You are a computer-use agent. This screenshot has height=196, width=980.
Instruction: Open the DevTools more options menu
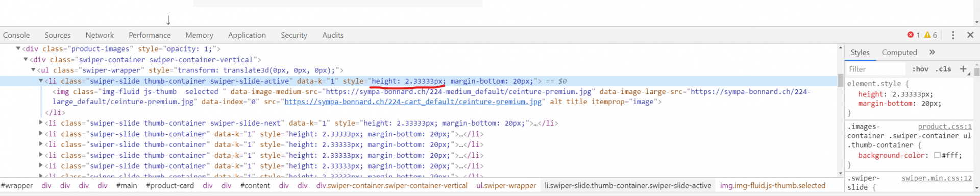(953, 35)
